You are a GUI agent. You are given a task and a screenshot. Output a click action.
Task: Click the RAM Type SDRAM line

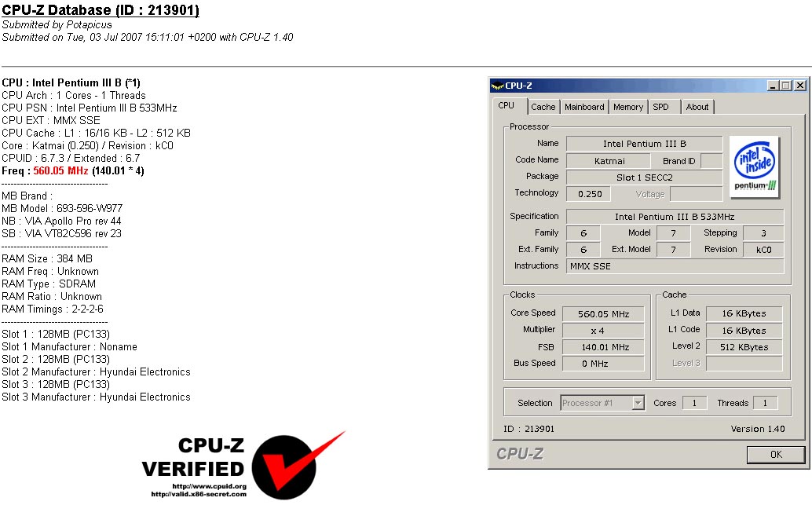49,284
